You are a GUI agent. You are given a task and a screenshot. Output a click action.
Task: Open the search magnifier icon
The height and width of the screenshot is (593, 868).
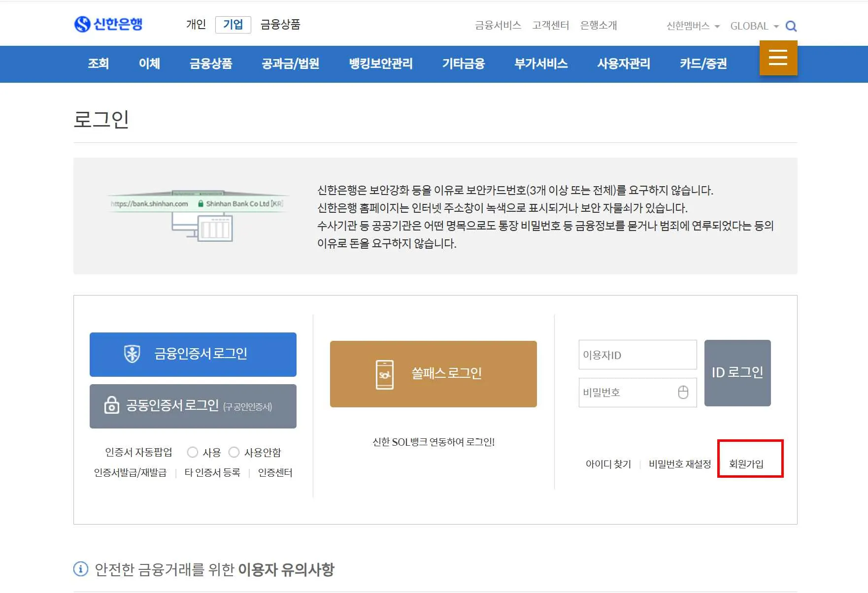(x=791, y=26)
